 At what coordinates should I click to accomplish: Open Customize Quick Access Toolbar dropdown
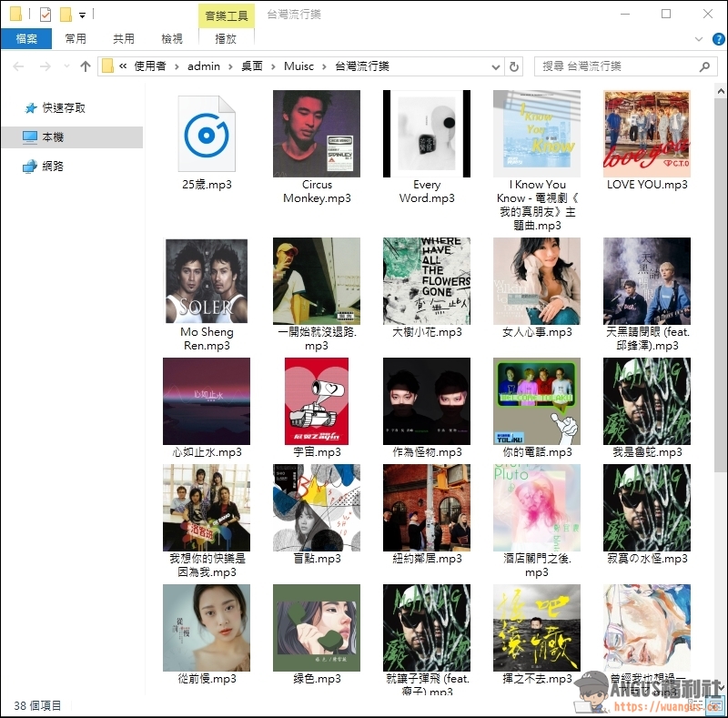(82, 15)
